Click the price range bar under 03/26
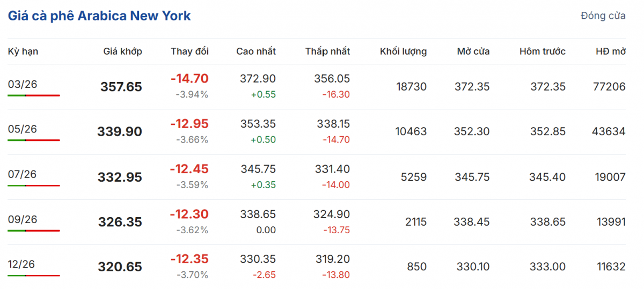This screenshot has width=644, height=289. click(x=34, y=95)
